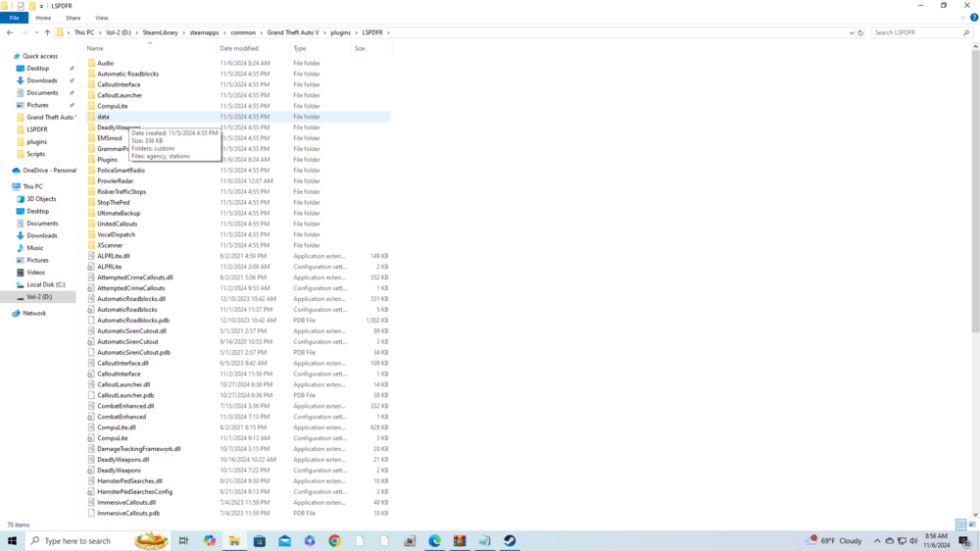The image size is (980, 551).
Task: Select HamsterPedSearchesConfig file
Action: (134, 491)
